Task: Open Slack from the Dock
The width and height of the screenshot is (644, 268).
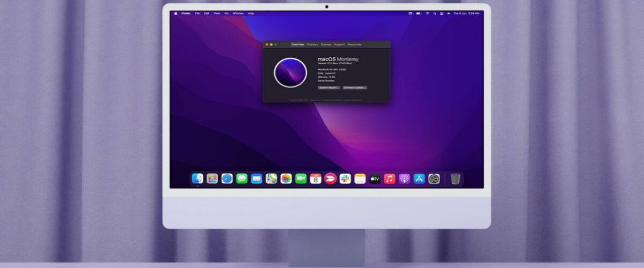Action: (x=345, y=178)
